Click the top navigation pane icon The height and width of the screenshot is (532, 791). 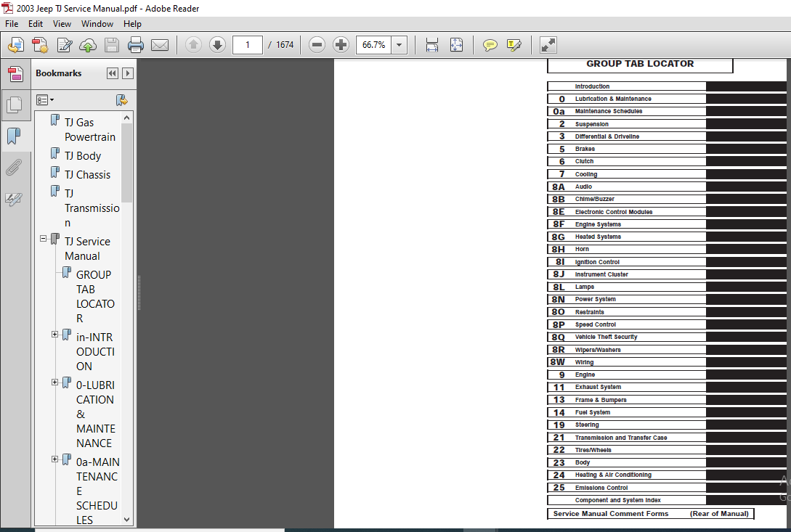[x=15, y=74]
